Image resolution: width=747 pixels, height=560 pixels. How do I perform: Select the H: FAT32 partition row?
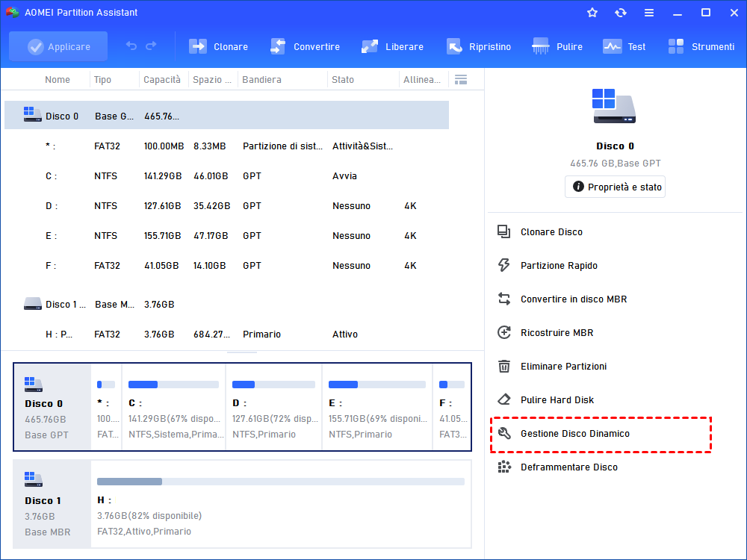[227, 335]
